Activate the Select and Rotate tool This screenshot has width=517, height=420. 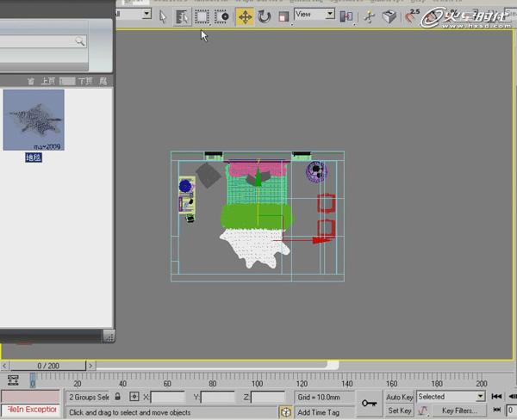pos(264,15)
